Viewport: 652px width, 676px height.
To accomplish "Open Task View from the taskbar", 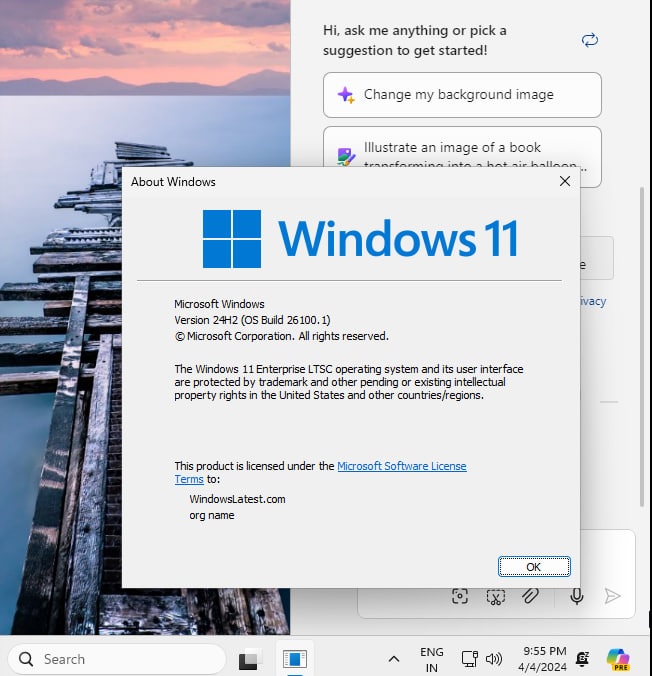I will click(249, 660).
